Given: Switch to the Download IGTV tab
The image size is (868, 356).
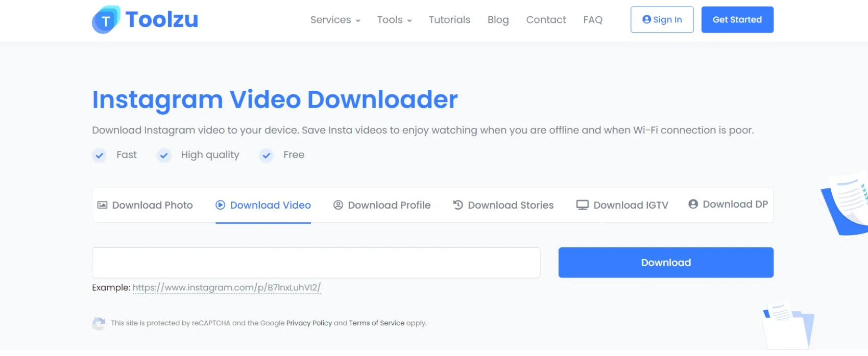Looking at the screenshot, I should [x=622, y=205].
